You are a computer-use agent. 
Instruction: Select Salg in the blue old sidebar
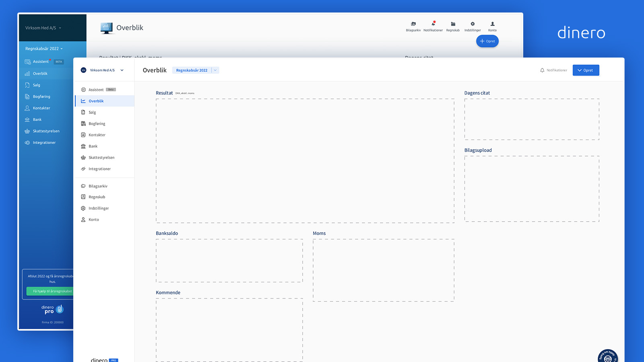(x=32, y=85)
